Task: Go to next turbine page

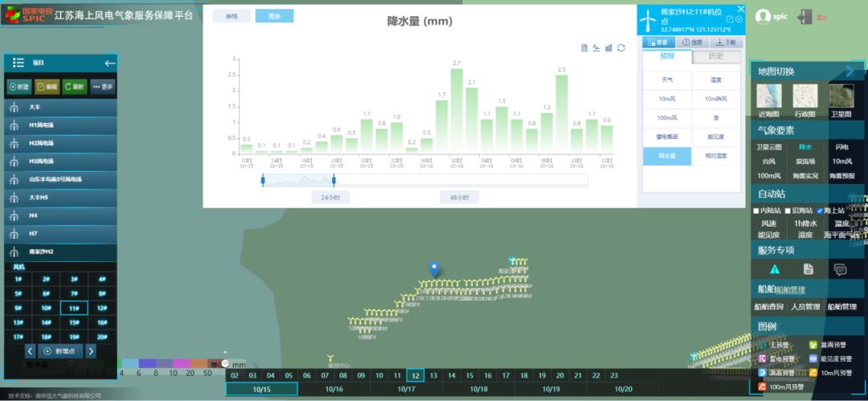Action: (x=91, y=351)
